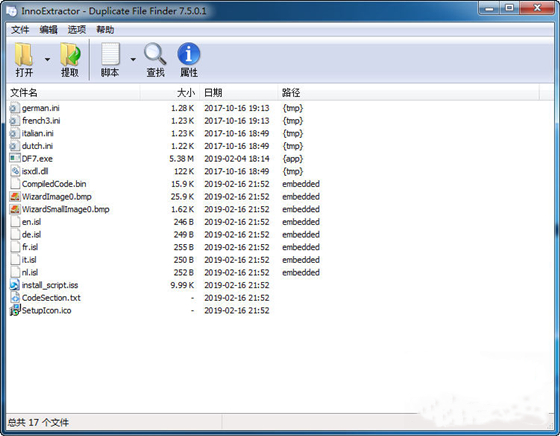Screen dimensions: 560x436
Task: Click the status bar text 总共 17 个文件
Action: 38,422
